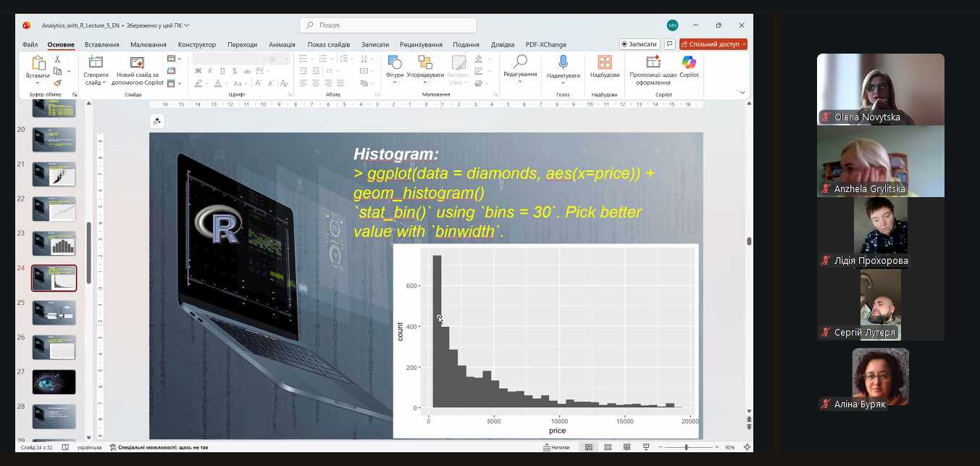The width and height of the screenshot is (980, 466).
Task: Open the Надбудови add-ins icon
Action: [604, 63]
